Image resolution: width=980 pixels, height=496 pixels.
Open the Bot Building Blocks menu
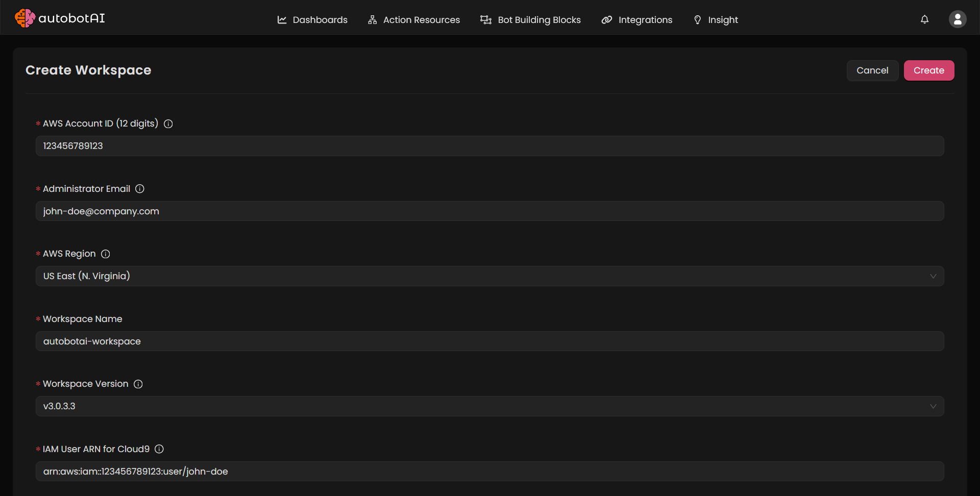(x=530, y=20)
